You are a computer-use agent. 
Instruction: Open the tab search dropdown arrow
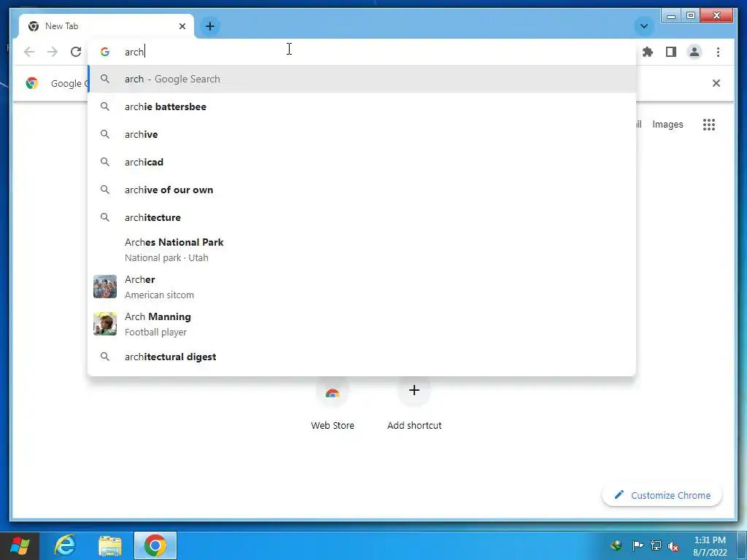[644, 26]
